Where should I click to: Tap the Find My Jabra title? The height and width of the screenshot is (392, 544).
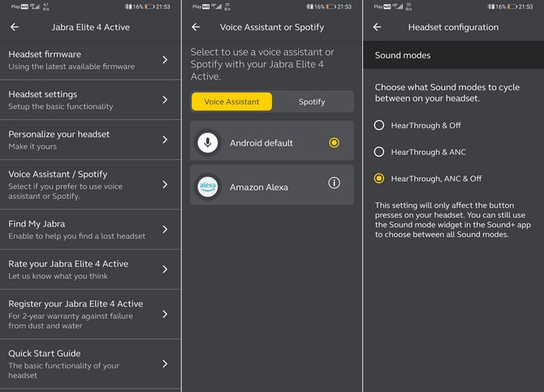[x=37, y=224]
